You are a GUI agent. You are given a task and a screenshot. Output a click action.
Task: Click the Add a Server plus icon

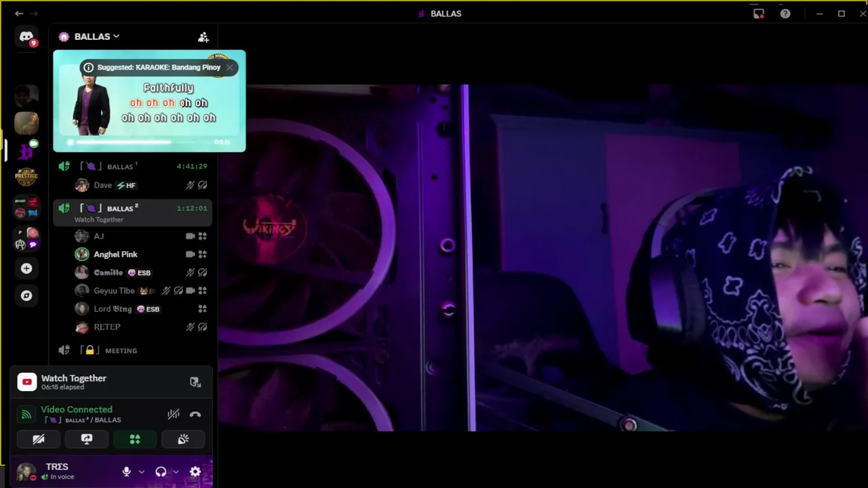[x=26, y=268]
